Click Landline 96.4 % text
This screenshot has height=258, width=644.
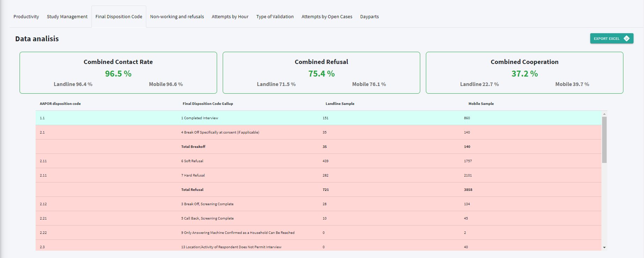coord(73,84)
